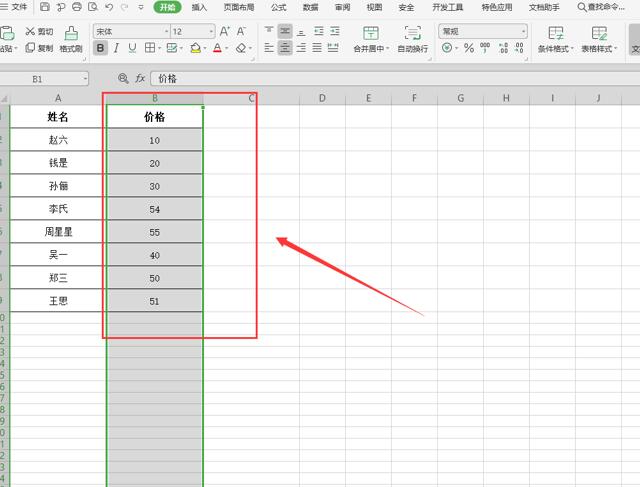Viewport: 640px width, 487px height.
Task: Toggle align text left
Action: point(269,48)
